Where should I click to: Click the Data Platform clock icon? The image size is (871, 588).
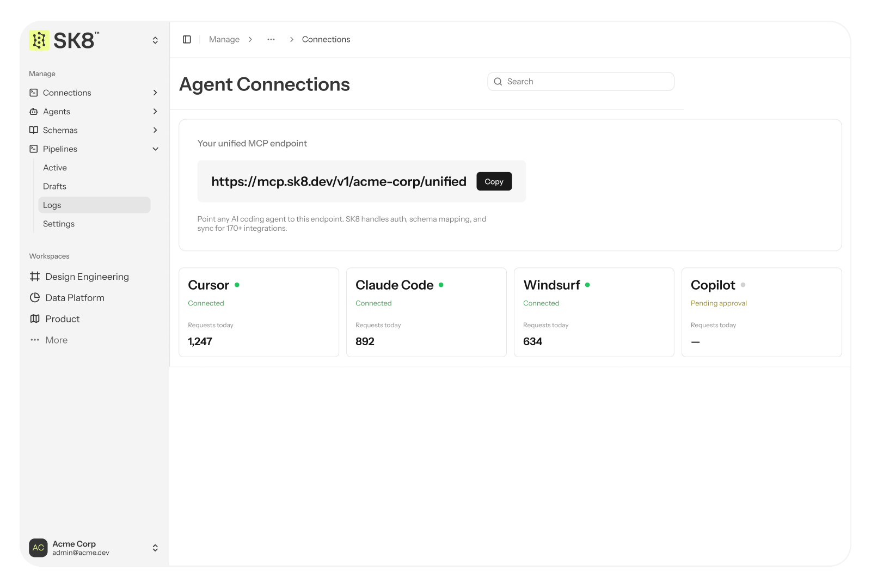(x=34, y=297)
